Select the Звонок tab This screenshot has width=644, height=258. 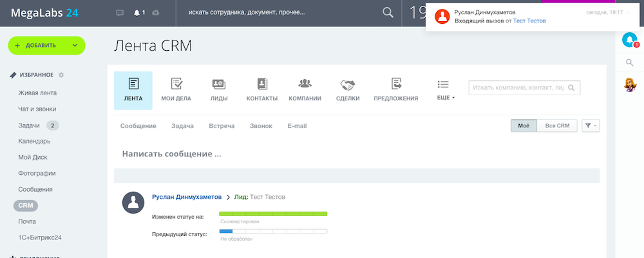coord(261,126)
